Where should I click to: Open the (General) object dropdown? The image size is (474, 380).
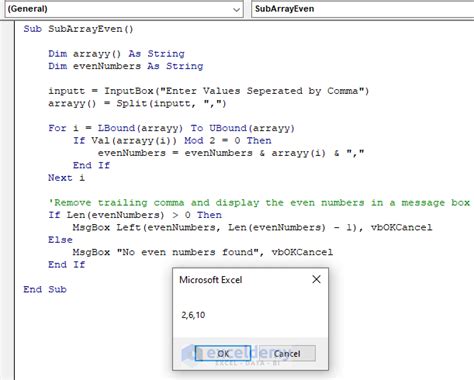click(x=124, y=9)
